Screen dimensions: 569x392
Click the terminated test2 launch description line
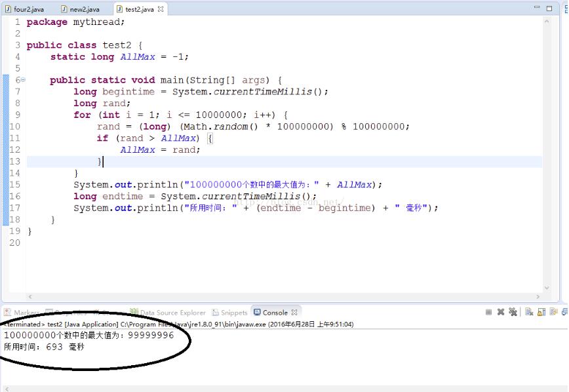[178, 324]
